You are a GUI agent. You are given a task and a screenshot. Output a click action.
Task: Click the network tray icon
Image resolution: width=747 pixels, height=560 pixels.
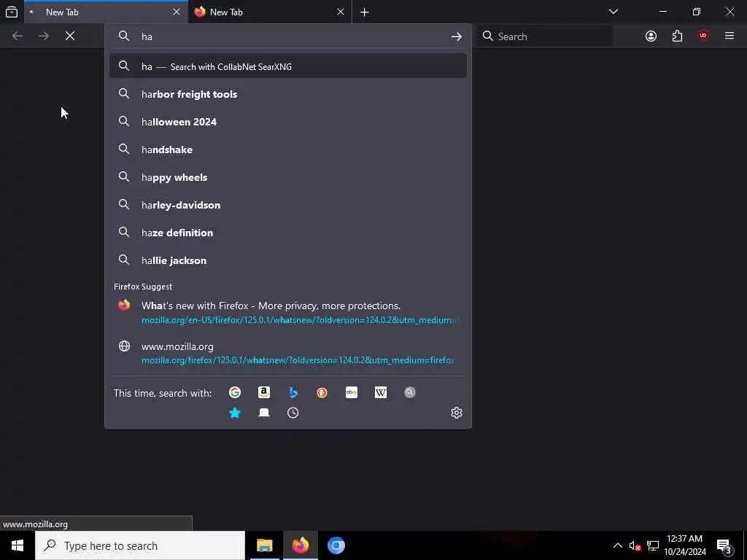point(653,545)
